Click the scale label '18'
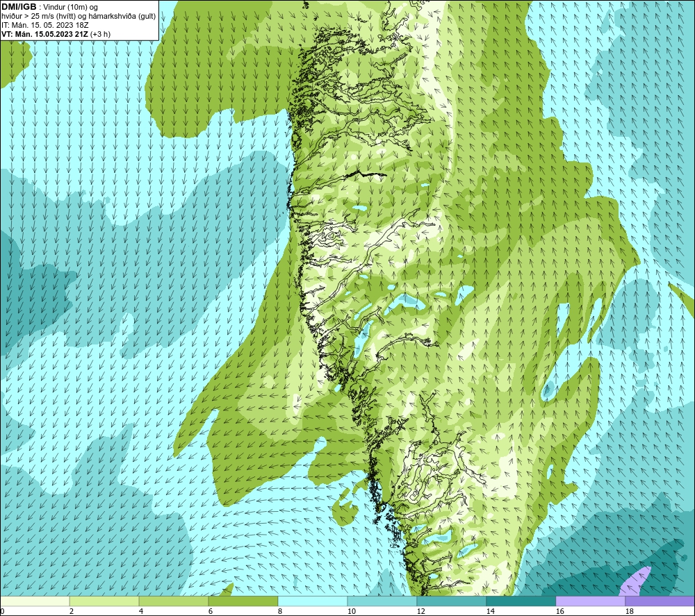 [x=629, y=612]
